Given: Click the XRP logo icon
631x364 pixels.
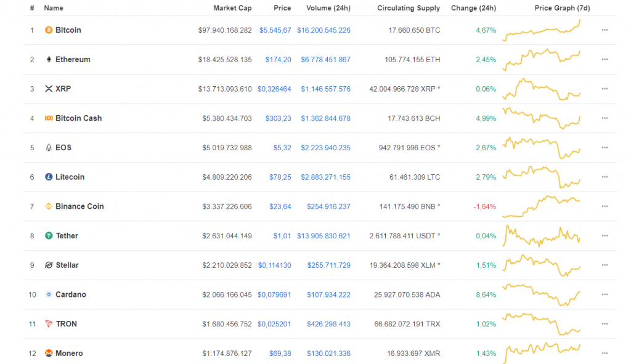Looking at the screenshot, I should (49, 89).
